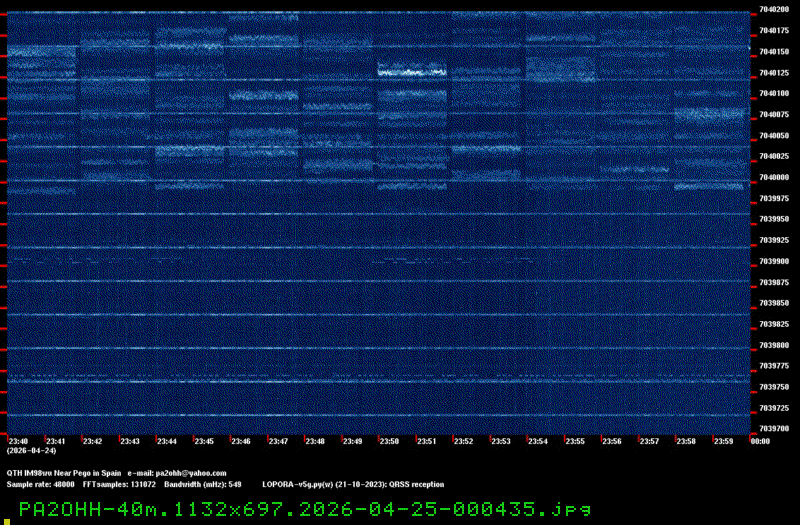Click the 7039950 frequency label
This screenshot has height=525, width=800.
pos(774,219)
